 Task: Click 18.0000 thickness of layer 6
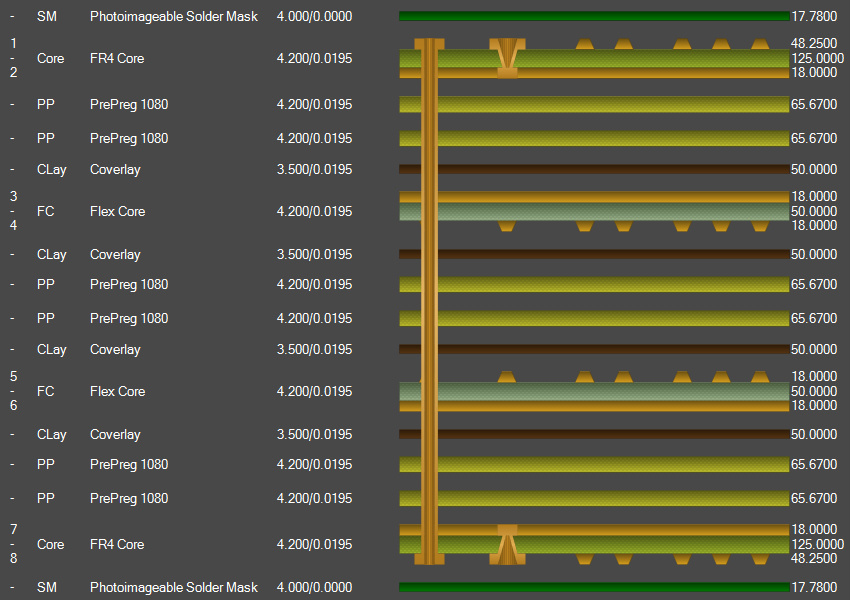[x=814, y=405]
